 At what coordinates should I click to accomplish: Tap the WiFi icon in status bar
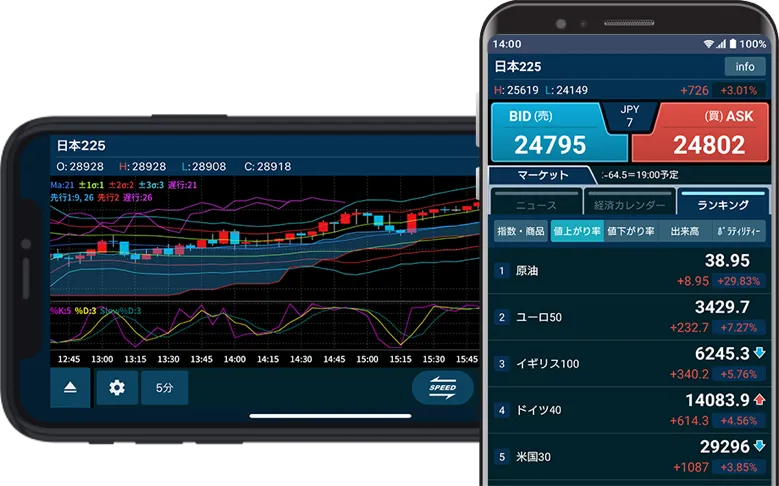coord(709,45)
